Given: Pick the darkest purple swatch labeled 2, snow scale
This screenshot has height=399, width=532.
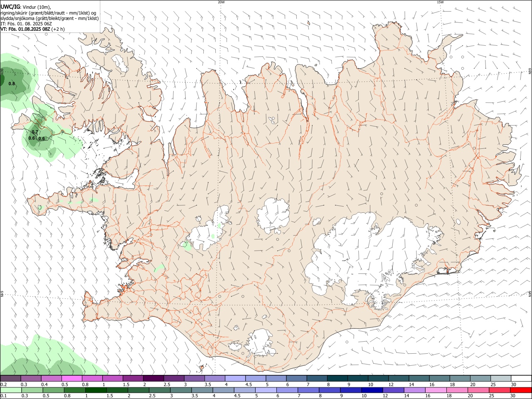Looking at the screenshot, I should pos(153,378).
